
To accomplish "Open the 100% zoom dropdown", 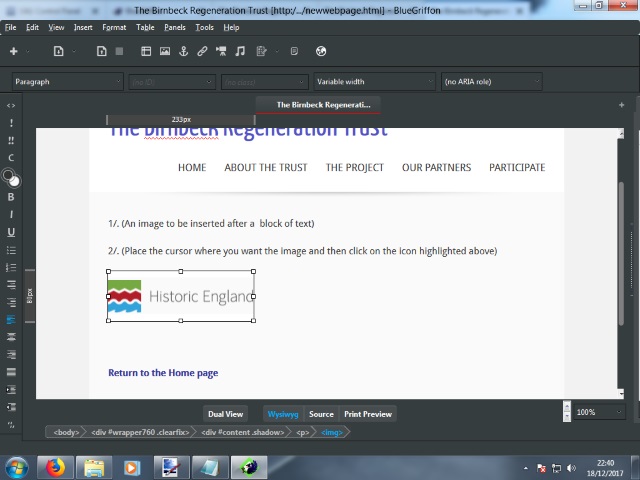I will [599, 412].
